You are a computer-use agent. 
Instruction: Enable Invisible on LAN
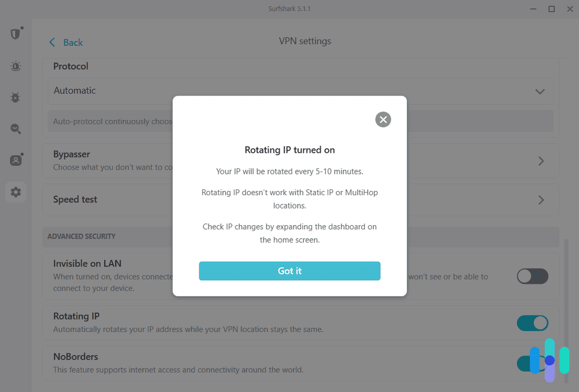click(x=532, y=276)
